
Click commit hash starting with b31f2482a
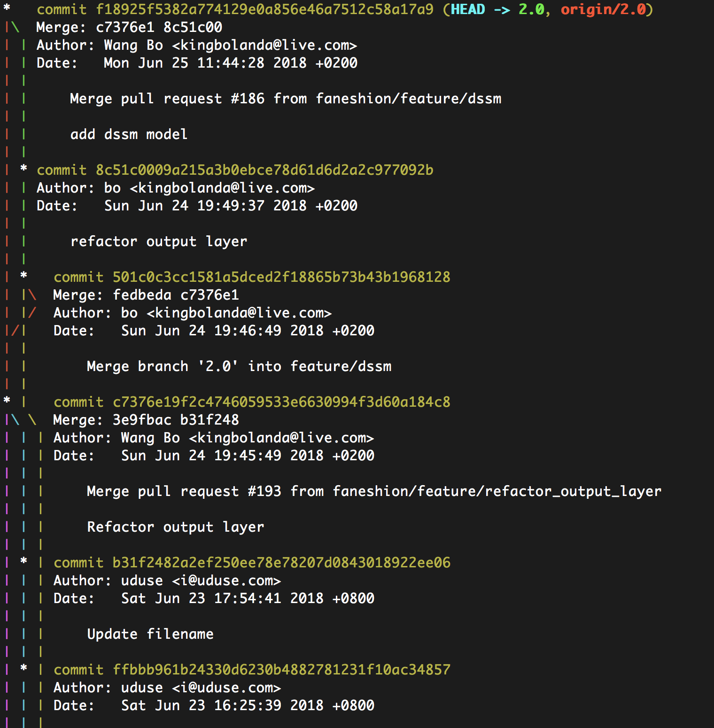click(281, 563)
